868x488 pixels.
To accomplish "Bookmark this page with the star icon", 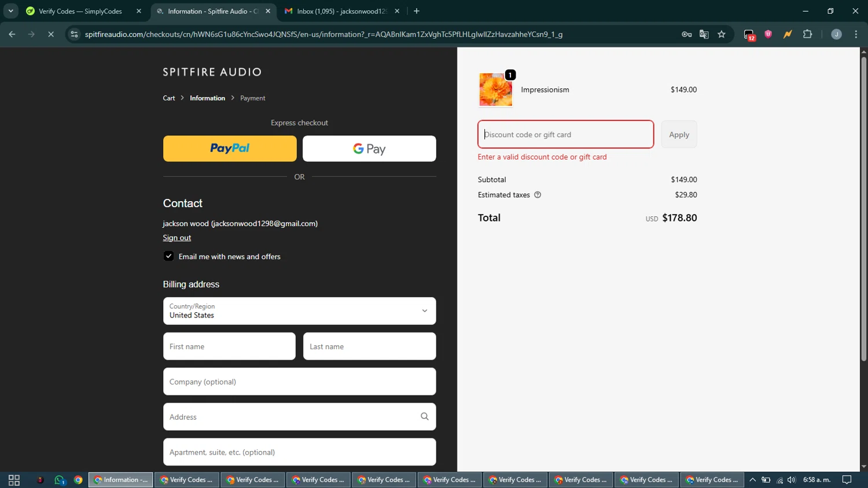I will 722,34.
